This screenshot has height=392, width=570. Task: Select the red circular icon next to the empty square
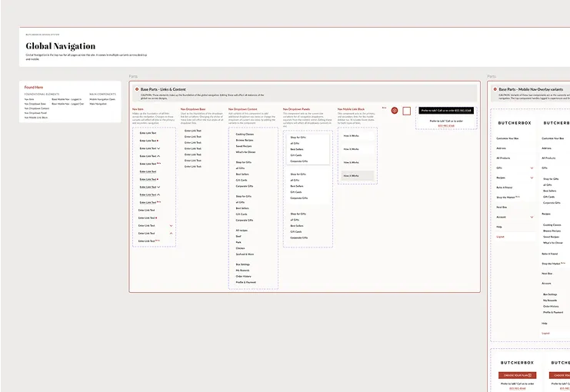[395, 111]
